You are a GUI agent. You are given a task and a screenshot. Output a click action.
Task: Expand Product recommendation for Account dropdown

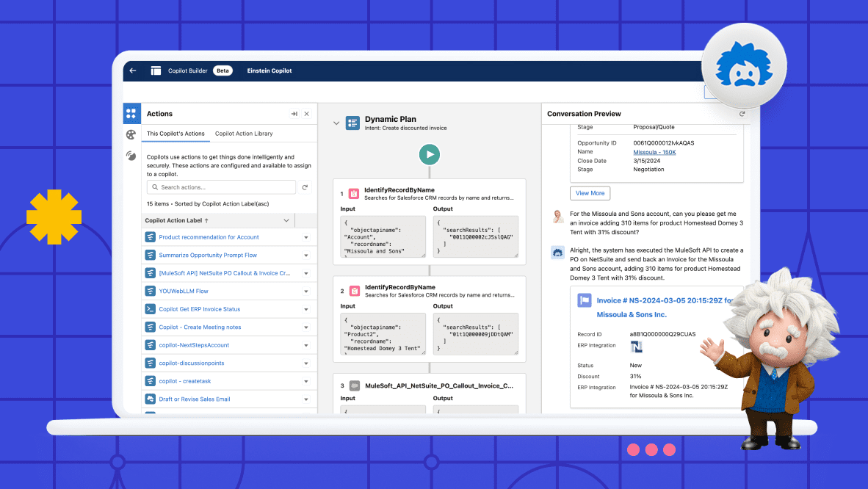[x=305, y=238]
